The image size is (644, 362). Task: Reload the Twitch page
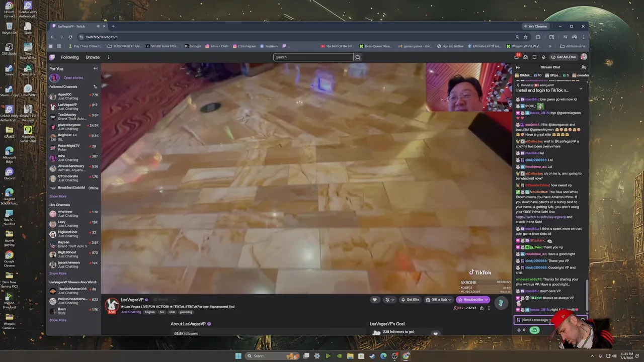(70, 37)
